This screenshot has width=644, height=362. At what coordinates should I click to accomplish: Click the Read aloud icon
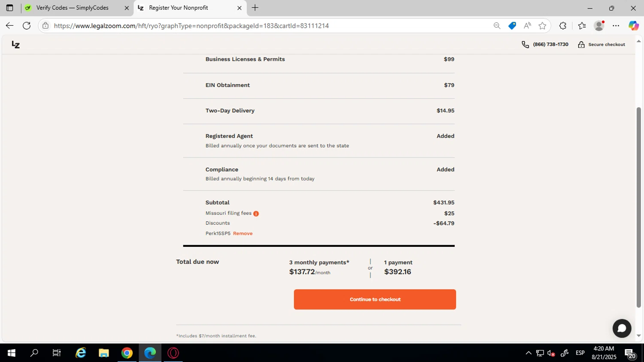pos(527,26)
